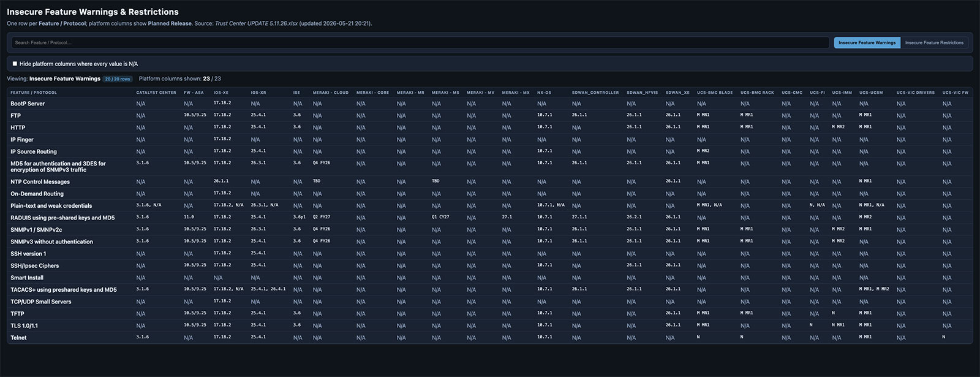Select the BootP Server row label
The width and height of the screenshot is (980, 377).
[x=28, y=104]
